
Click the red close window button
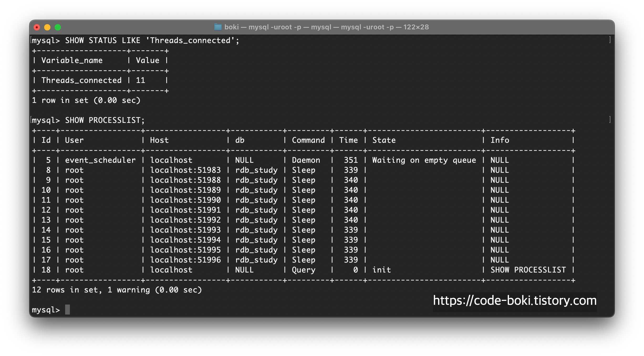pos(37,27)
